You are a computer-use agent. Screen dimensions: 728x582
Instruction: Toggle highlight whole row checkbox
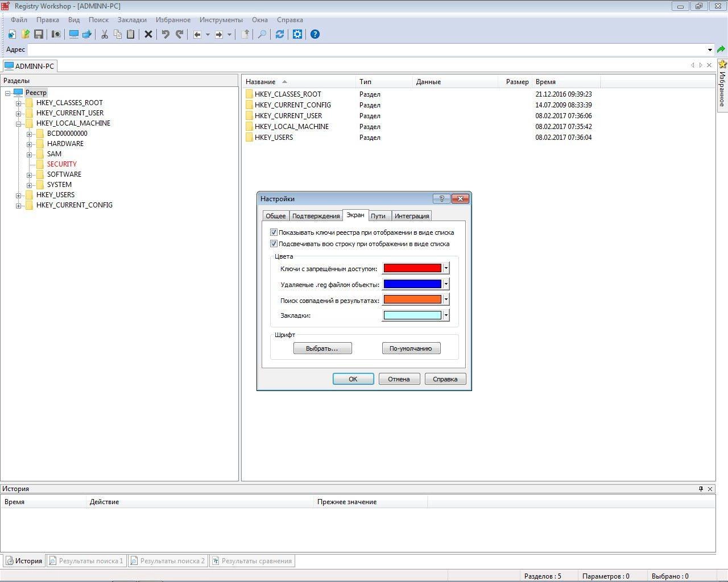click(x=274, y=244)
